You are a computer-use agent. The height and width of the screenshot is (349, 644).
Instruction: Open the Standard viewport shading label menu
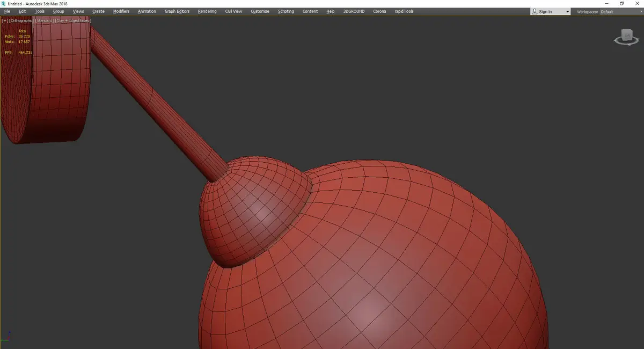(44, 20)
